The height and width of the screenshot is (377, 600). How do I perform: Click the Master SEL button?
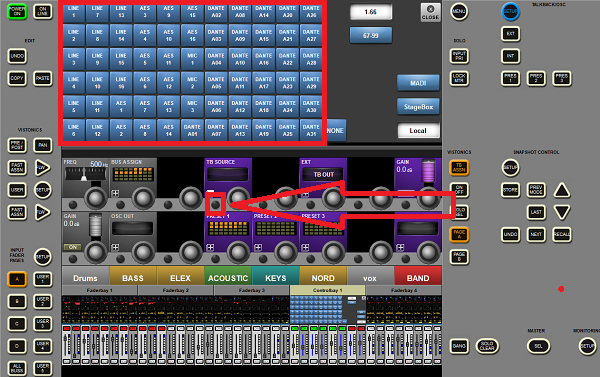coord(538,346)
